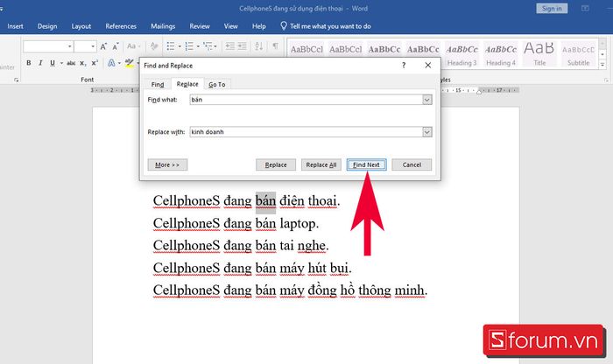Open the Insert ribbon tab

15,26
